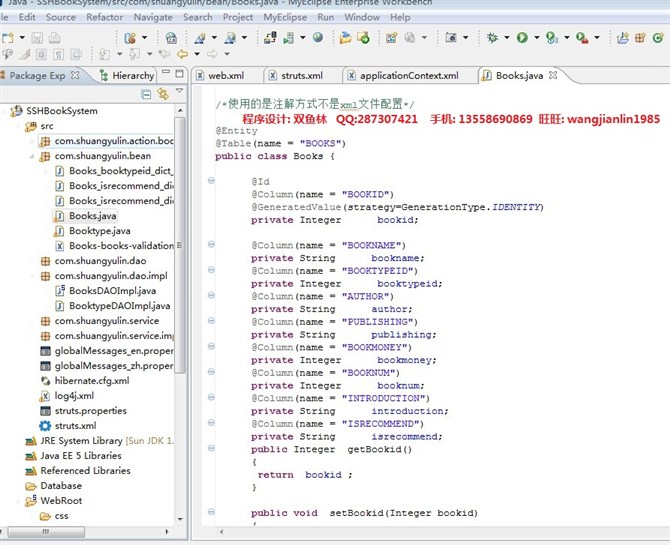Open Package Explorer view menu triangle
The width and height of the screenshot is (670, 545).
[179, 91]
